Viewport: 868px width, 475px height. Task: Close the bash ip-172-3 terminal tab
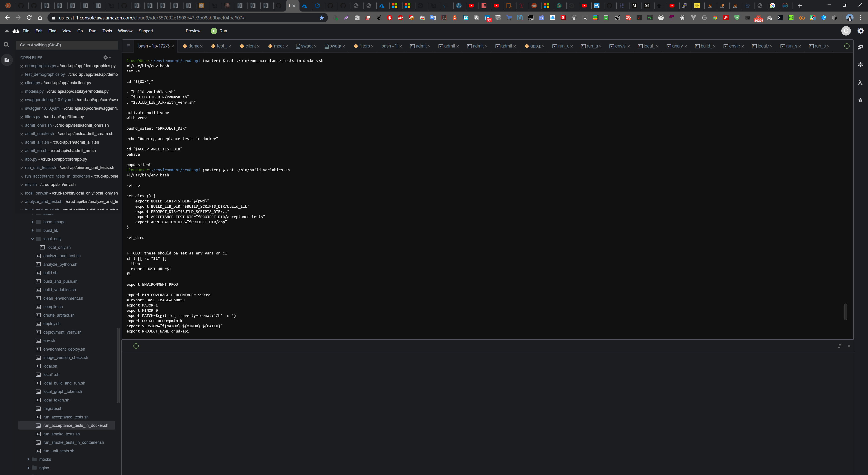click(173, 46)
